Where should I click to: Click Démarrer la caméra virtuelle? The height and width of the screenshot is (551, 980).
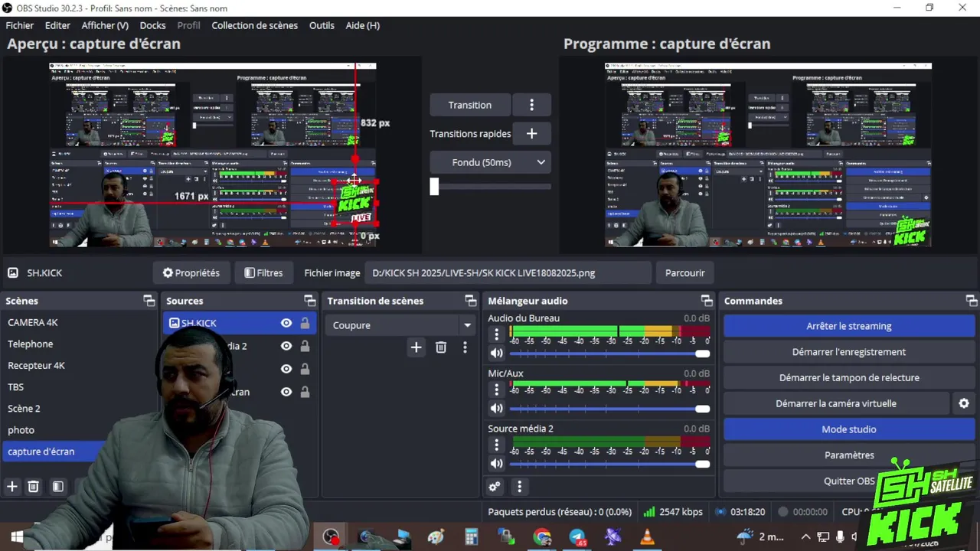pyautogui.click(x=836, y=403)
